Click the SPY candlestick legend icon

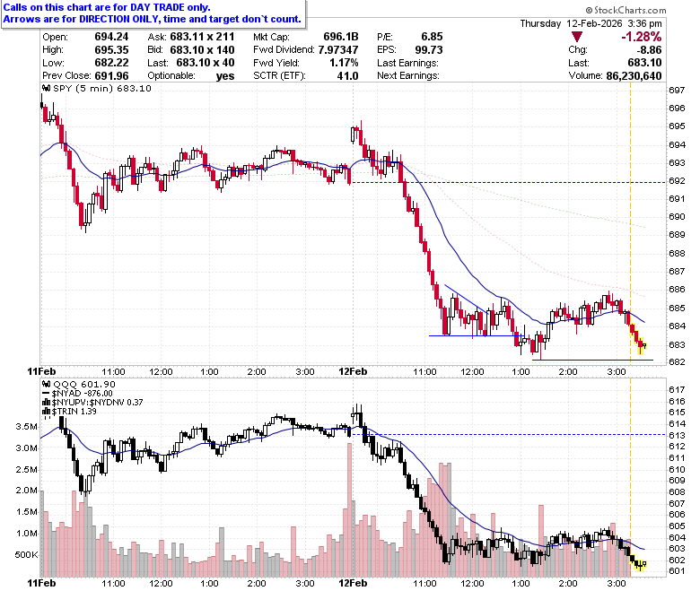(46, 88)
